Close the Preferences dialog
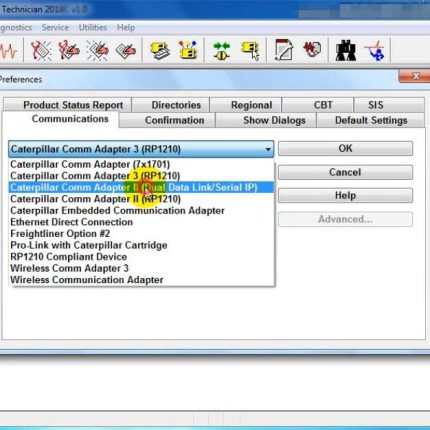The width and height of the screenshot is (430, 430). (414, 76)
